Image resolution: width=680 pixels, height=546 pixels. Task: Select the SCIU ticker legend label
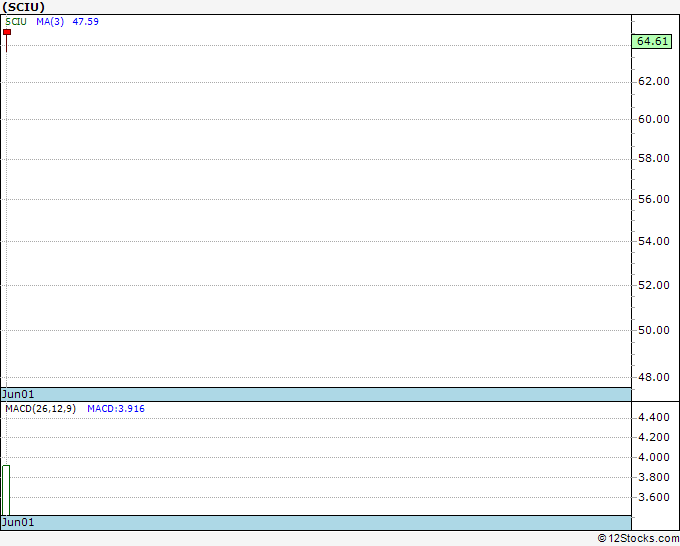coord(16,22)
